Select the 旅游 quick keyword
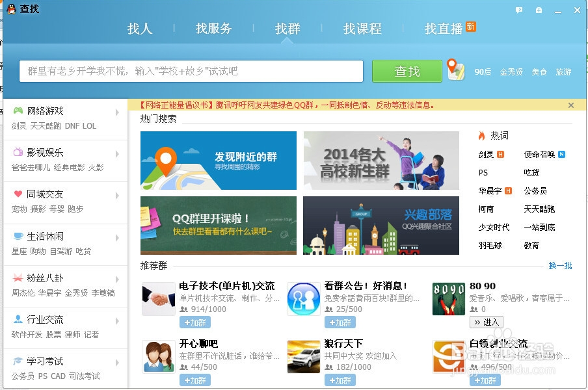 (x=563, y=72)
